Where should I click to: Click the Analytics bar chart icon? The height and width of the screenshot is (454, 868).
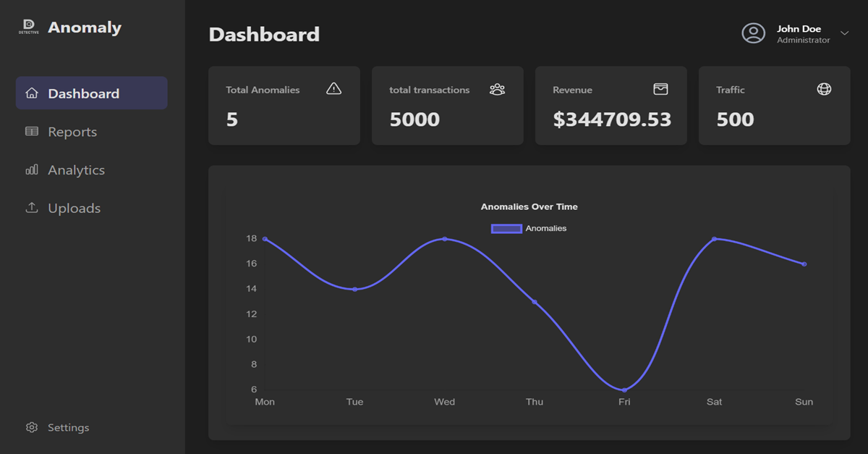(x=32, y=170)
